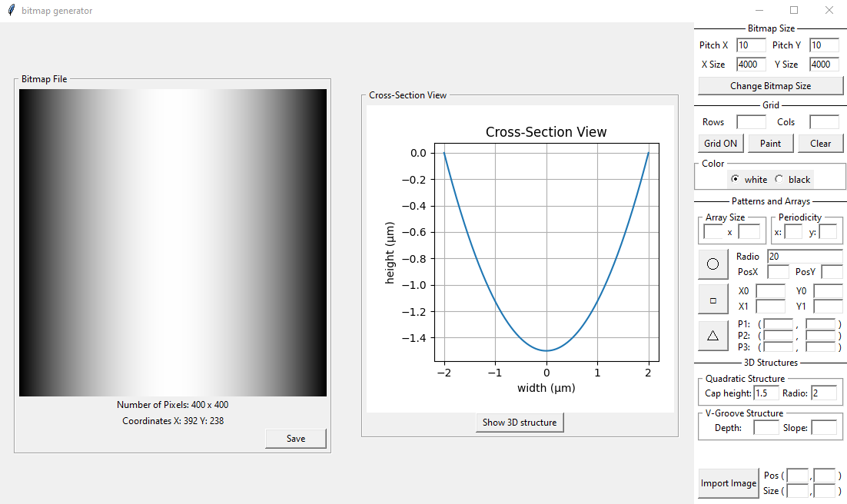Click the circle shape drawing button
The image size is (847, 504).
pos(713,264)
